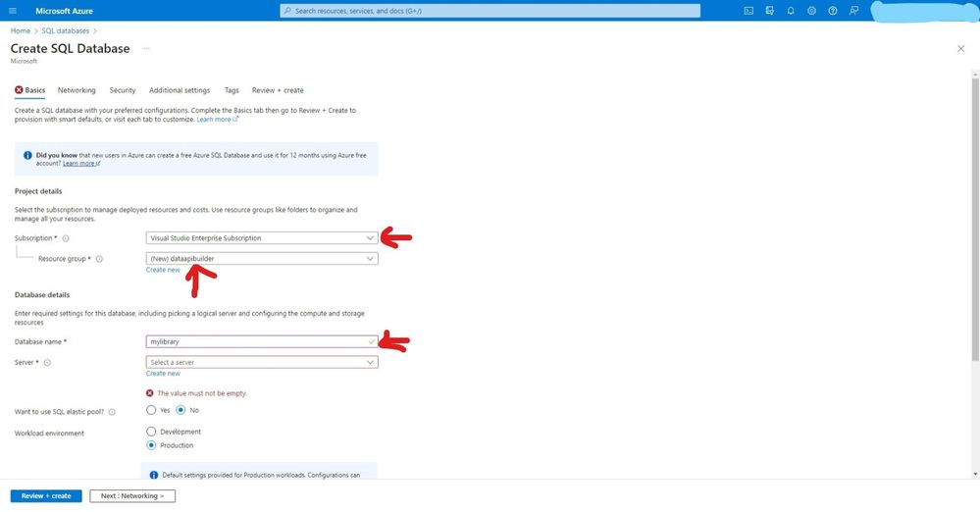This screenshot has width=980, height=512.
Task: Click the Workload environment label
Action: pos(49,434)
